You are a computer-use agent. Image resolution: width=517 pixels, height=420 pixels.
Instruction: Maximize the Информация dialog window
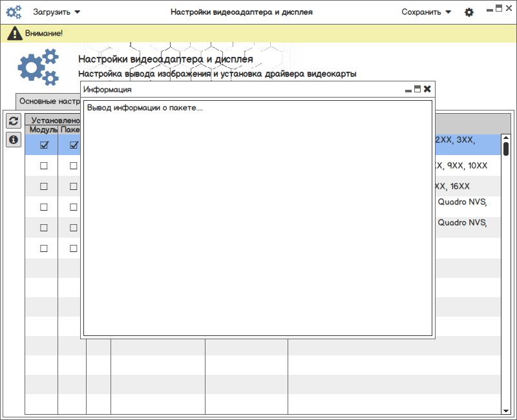pyautogui.click(x=417, y=89)
